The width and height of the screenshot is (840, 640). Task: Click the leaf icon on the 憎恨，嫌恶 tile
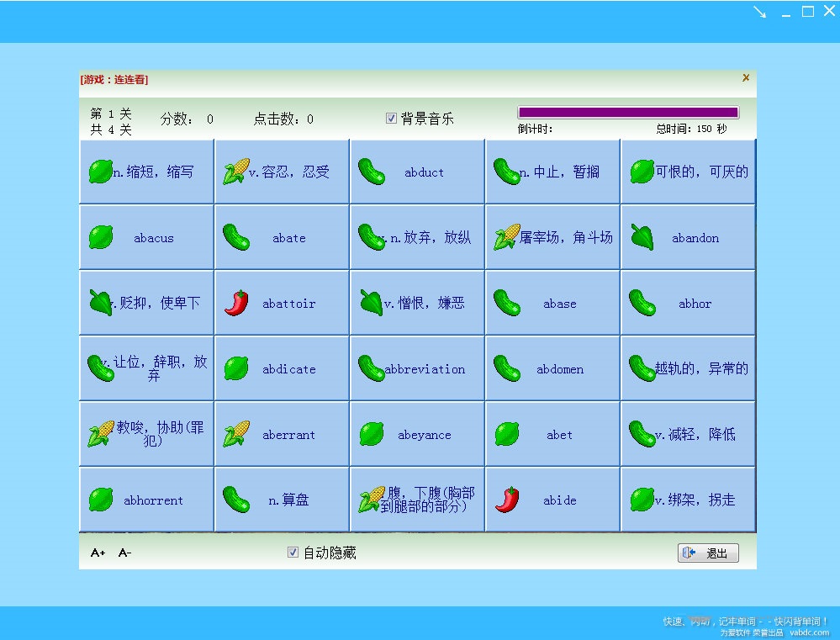click(372, 303)
